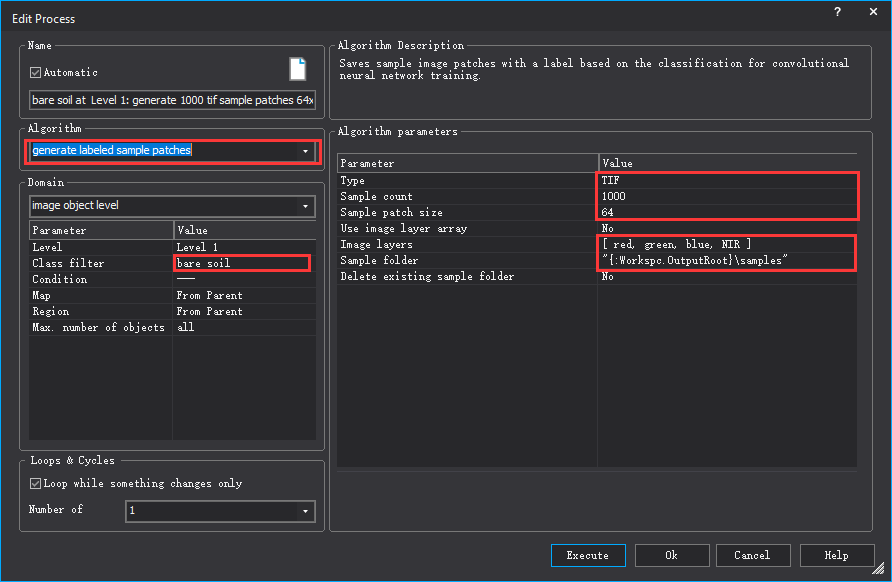The width and height of the screenshot is (892, 582).
Task: Click the Delete existing sample folder value
Action: [727, 276]
